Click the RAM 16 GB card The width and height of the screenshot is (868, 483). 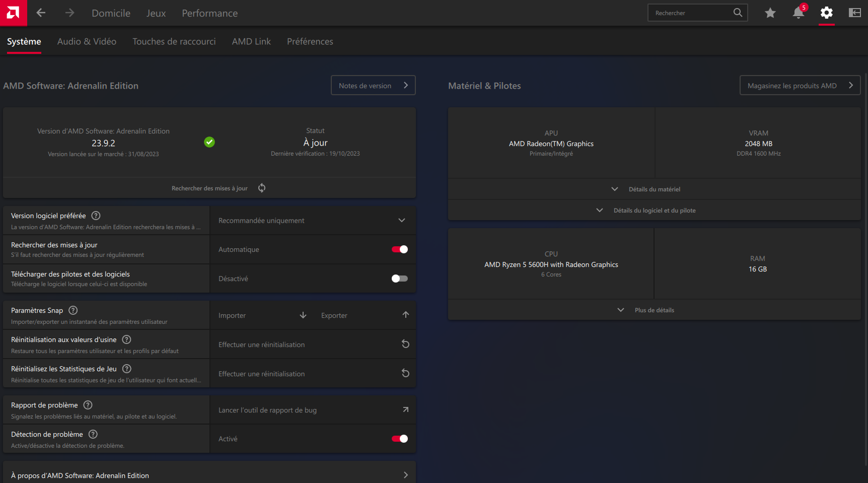click(x=758, y=264)
